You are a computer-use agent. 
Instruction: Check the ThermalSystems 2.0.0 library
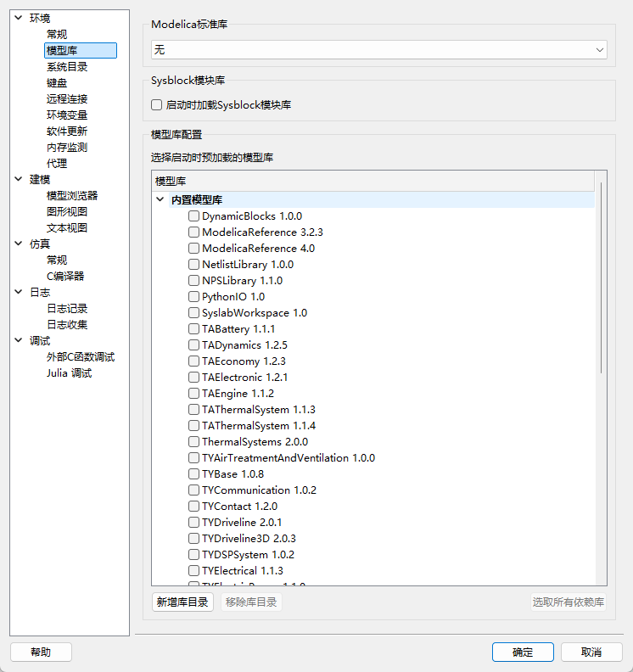click(x=193, y=442)
